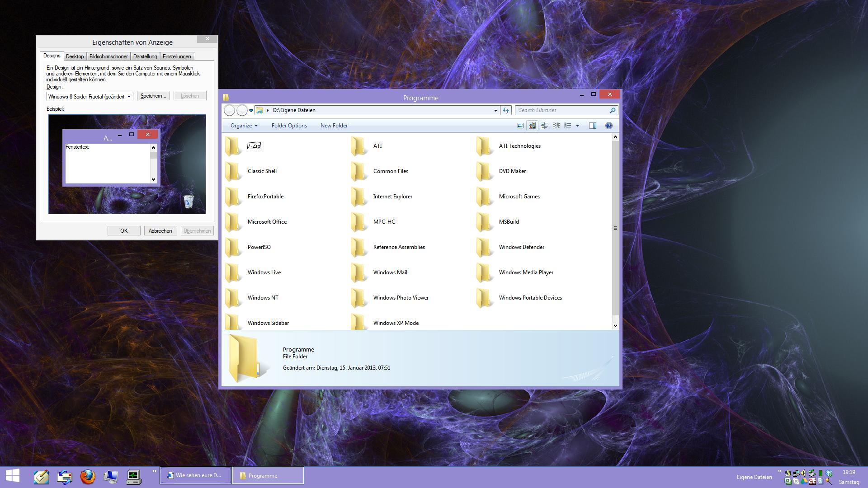Open the Einstellungen tab

tap(177, 56)
